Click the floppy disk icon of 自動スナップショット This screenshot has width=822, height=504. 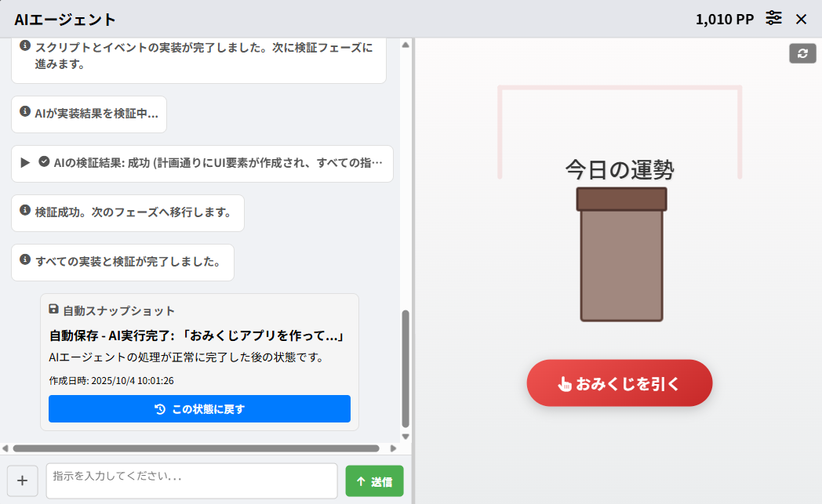point(53,310)
